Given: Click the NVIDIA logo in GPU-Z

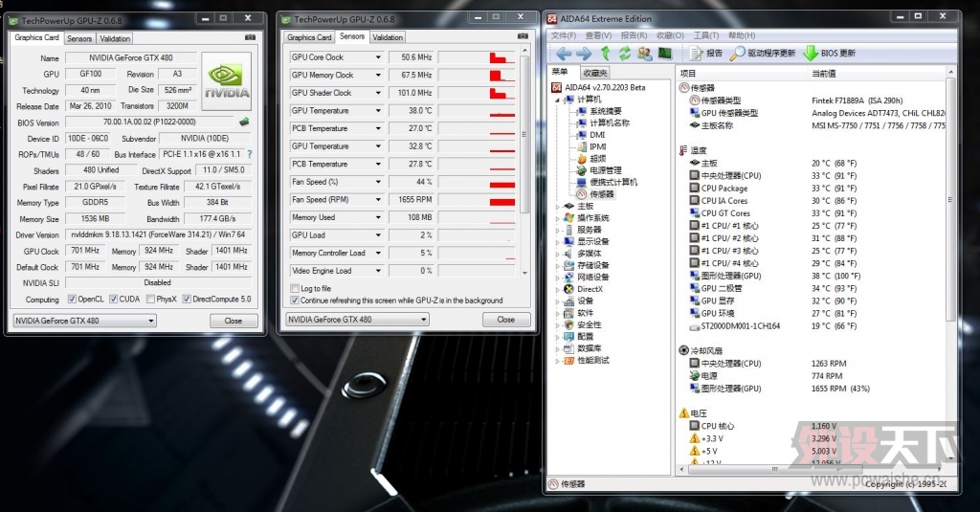Looking at the screenshot, I should click(227, 82).
